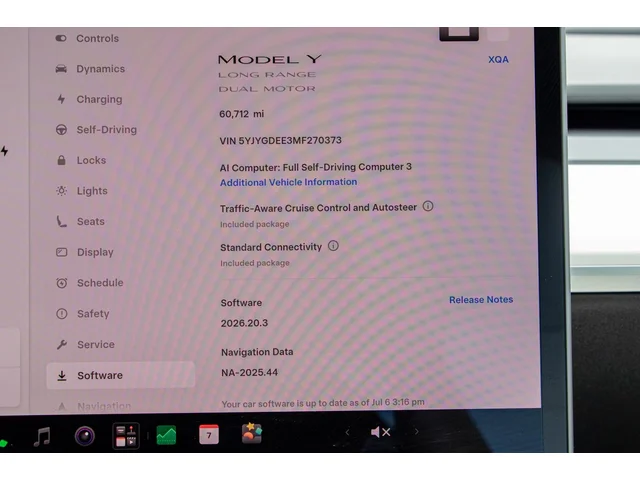Viewport: 640px width, 480px height.
Task: Tap software version 2026.20.3
Action: tap(244, 323)
